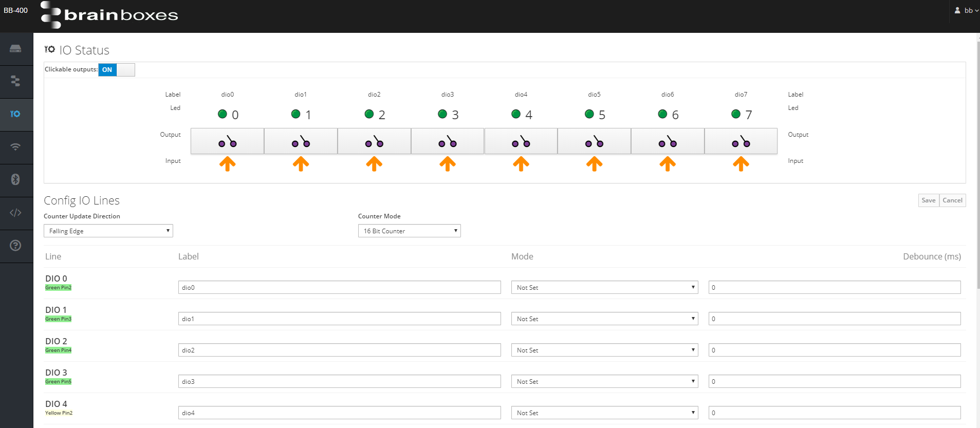Click the Cancel button
This screenshot has width=980, height=428.
952,200
